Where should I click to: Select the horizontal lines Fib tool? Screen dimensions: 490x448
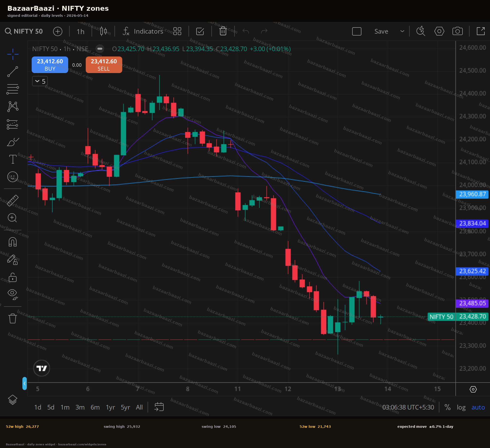tap(13, 89)
